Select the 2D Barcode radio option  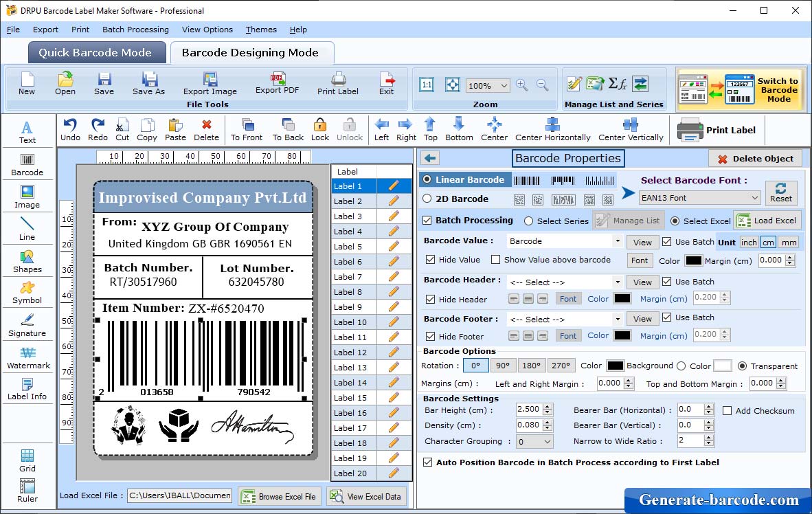tap(427, 199)
